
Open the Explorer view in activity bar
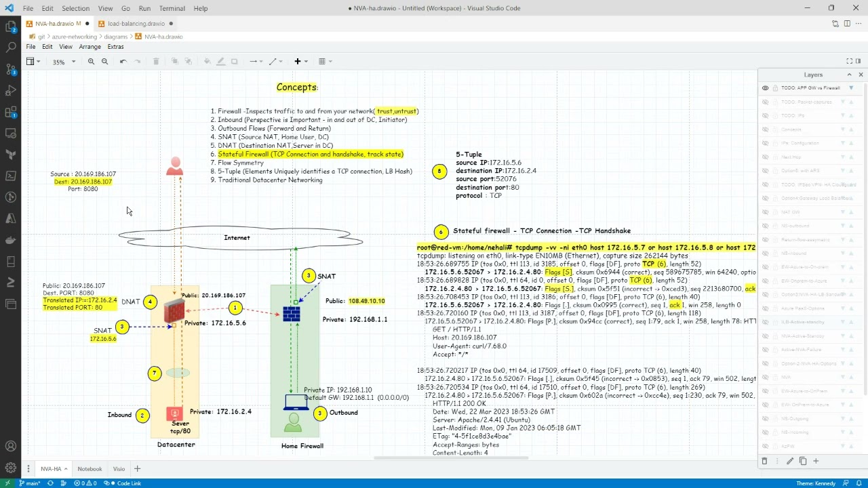[x=11, y=26]
